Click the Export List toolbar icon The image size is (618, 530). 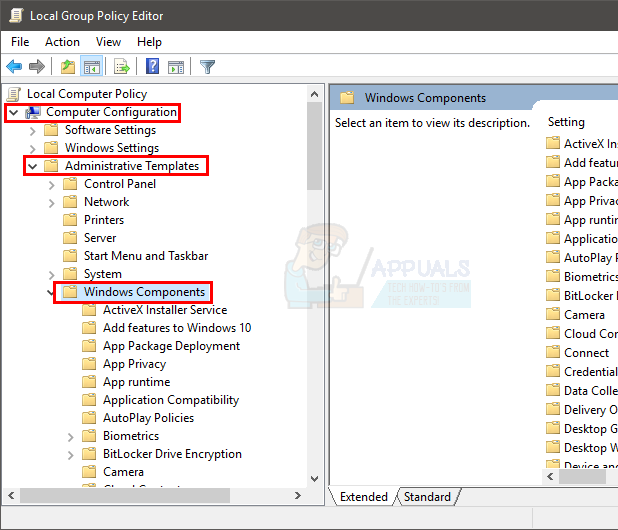tap(122, 66)
